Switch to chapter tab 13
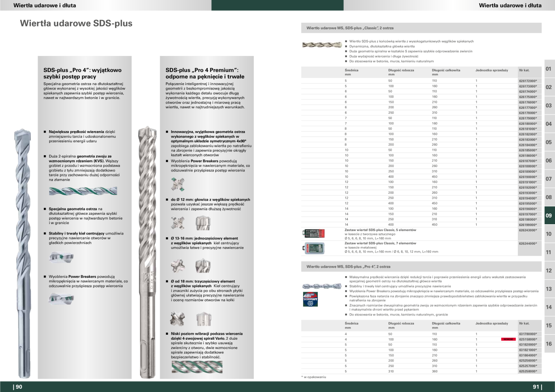The image size is (555, 392). pyautogui.click(x=549, y=289)
